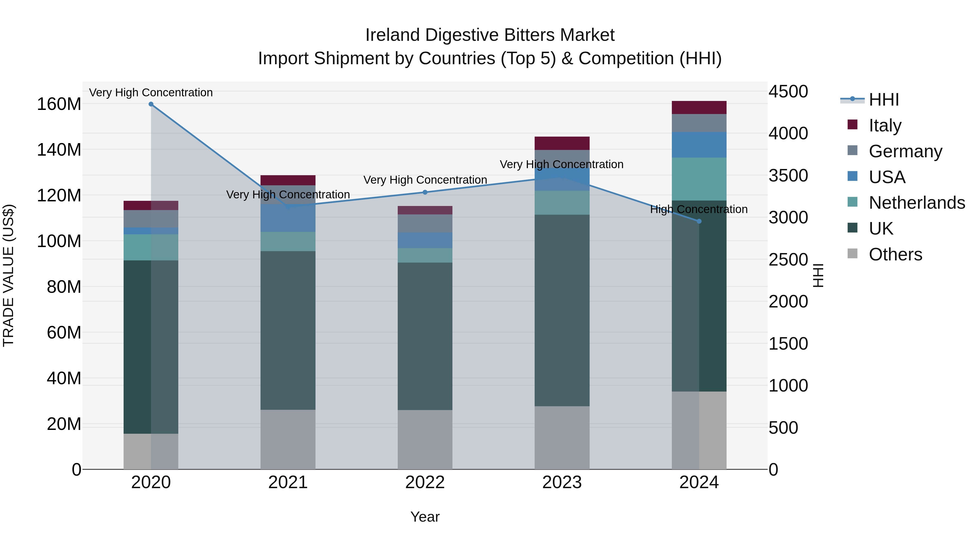Click 'Very High Concentration' annotation above 2023
The width and height of the screenshot is (980, 551).
point(562,164)
